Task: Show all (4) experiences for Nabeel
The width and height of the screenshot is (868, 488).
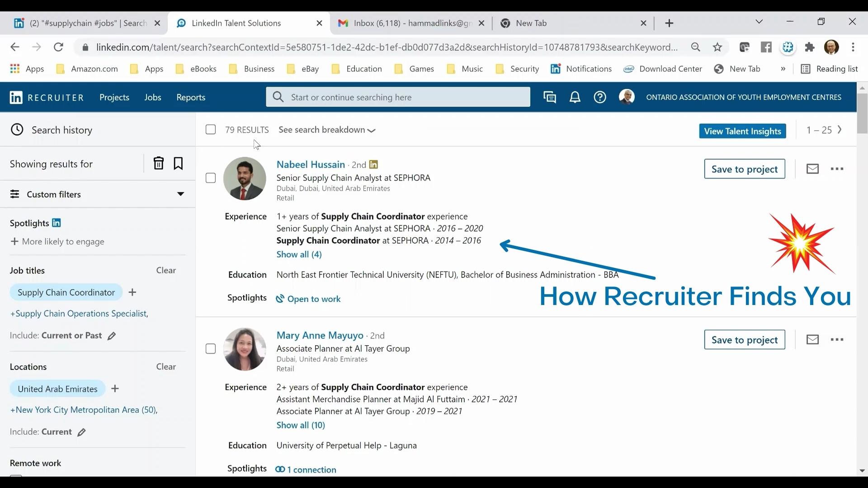Action: [299, 254]
